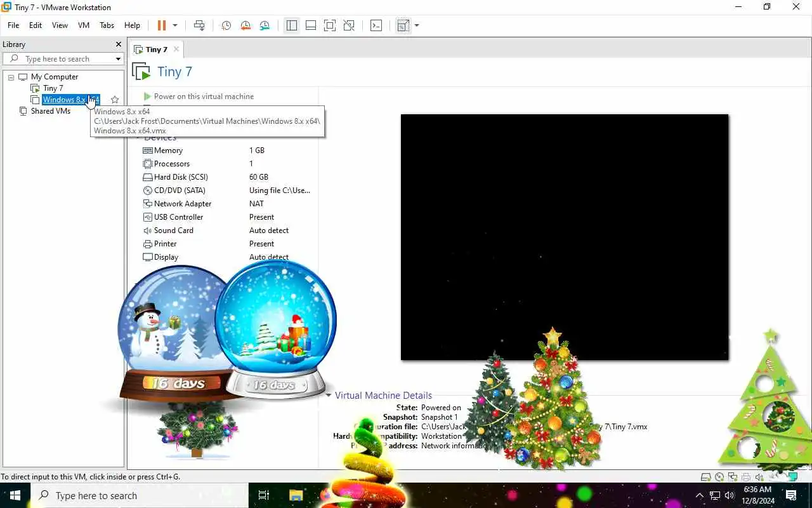Click the black VM screen preview
The width and height of the screenshot is (812, 508).
pyautogui.click(x=565, y=237)
